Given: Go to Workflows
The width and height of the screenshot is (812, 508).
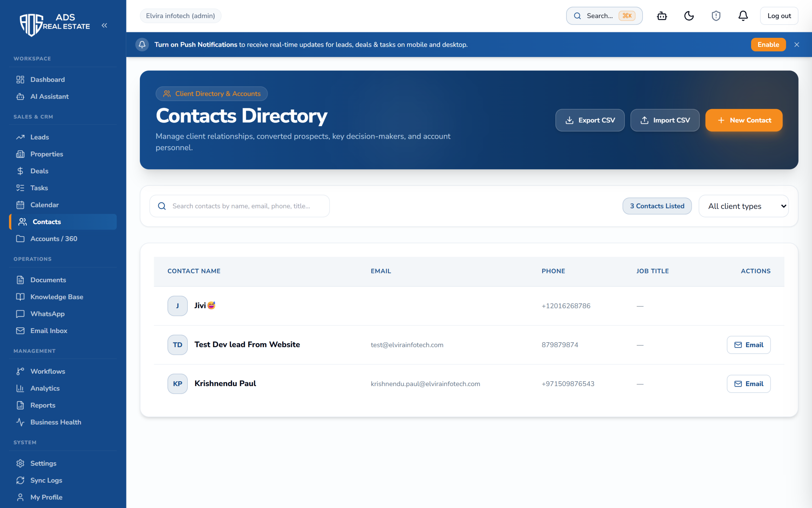Looking at the screenshot, I should coord(63,371).
